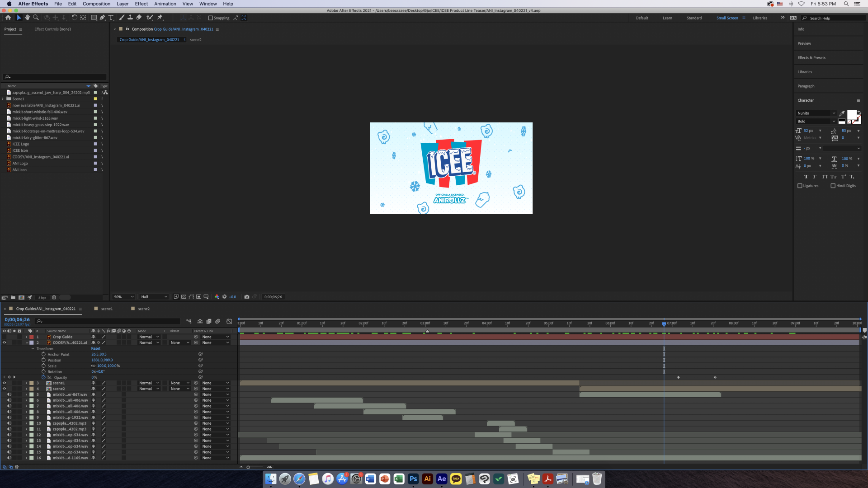Select the Puppet Pin tool
Viewport: 868px width, 488px height.
[x=160, y=18]
